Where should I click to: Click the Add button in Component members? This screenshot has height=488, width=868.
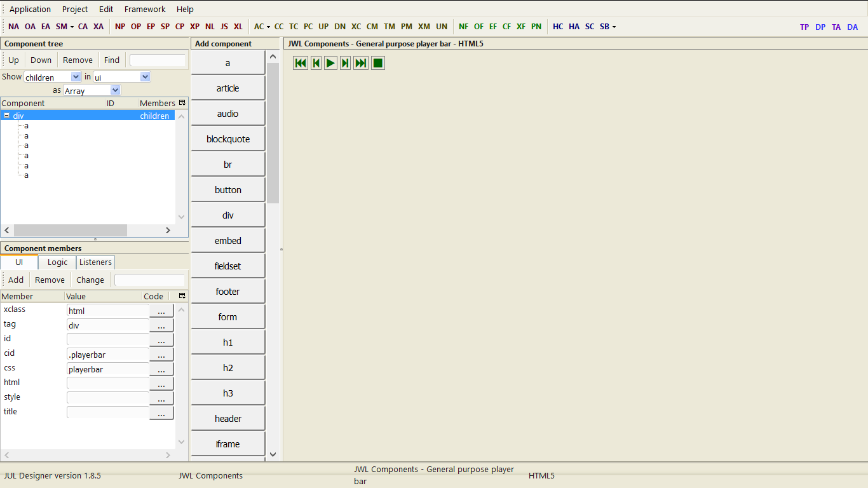15,280
